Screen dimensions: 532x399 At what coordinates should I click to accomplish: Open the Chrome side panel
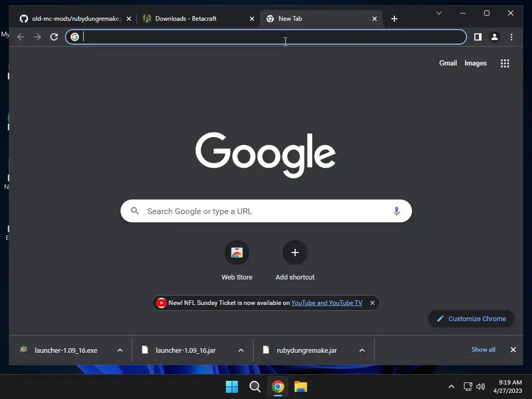478,37
